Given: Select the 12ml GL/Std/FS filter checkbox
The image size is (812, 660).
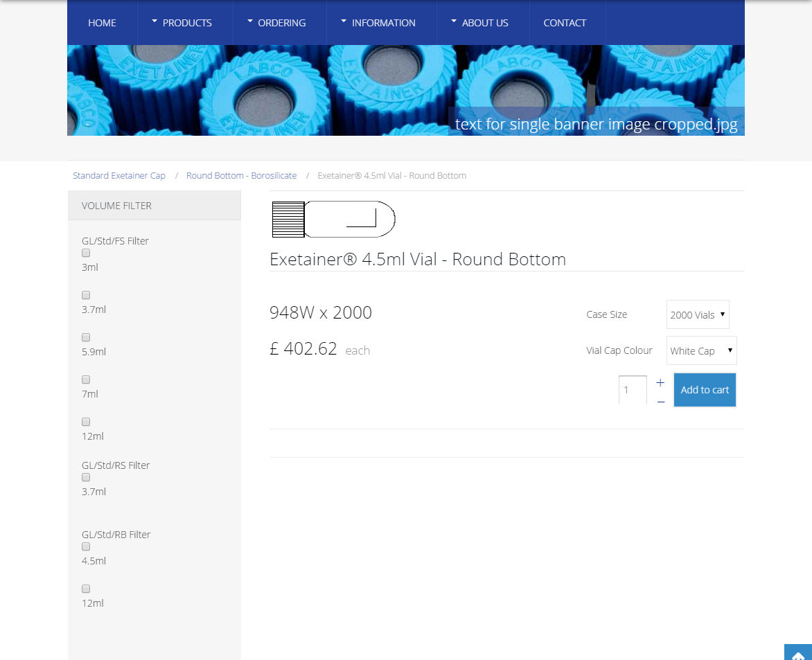Looking at the screenshot, I should click(x=86, y=422).
